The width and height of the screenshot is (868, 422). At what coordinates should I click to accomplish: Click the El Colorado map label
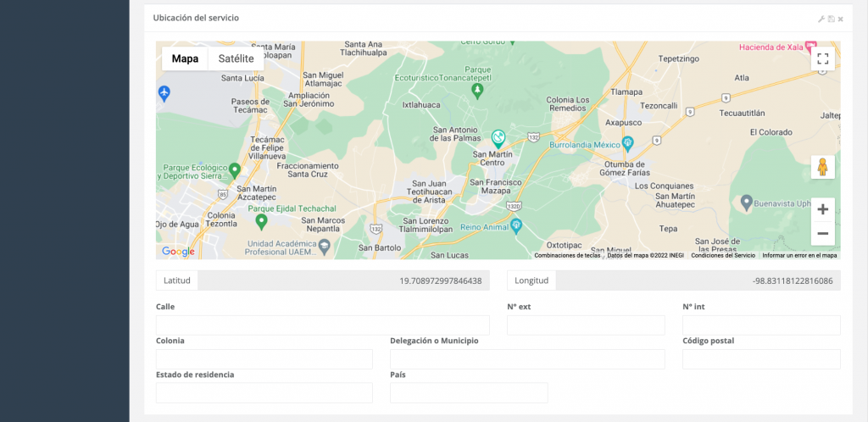(x=771, y=132)
